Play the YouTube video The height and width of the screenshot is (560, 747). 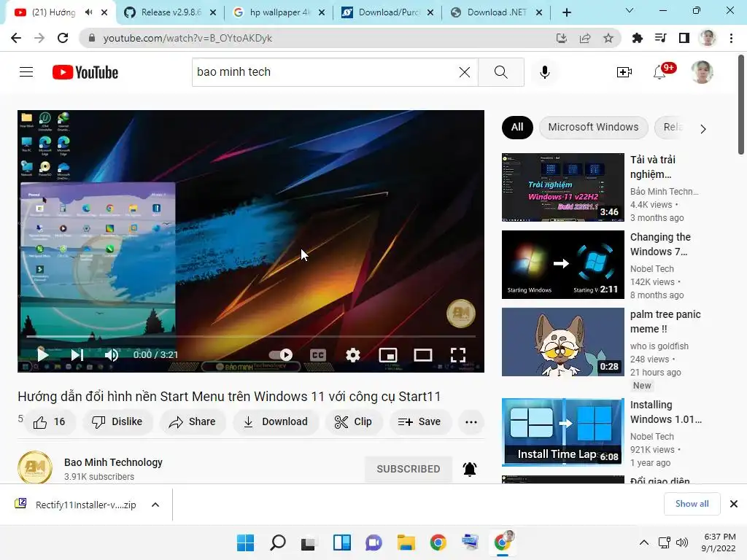(x=43, y=355)
